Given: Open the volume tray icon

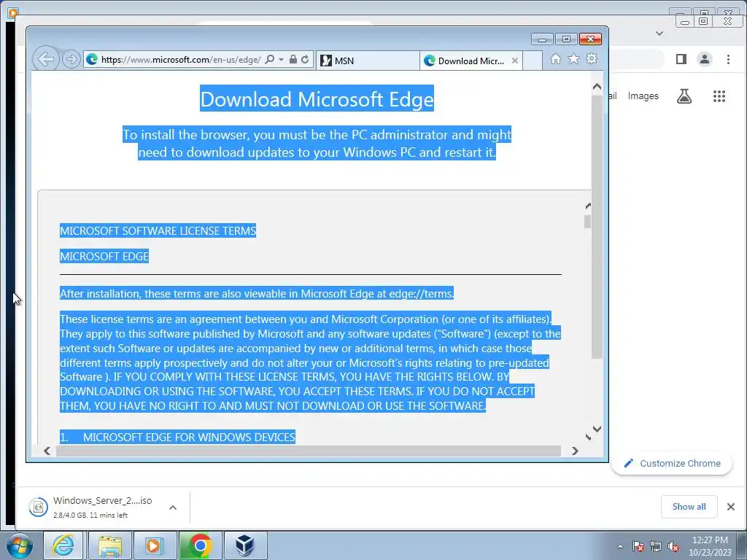Looking at the screenshot, I should [x=673, y=546].
